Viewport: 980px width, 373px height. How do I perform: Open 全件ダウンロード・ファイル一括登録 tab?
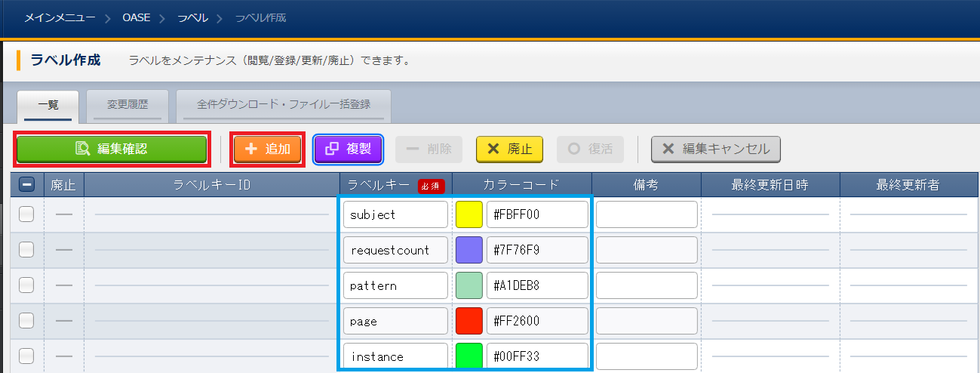click(x=284, y=105)
